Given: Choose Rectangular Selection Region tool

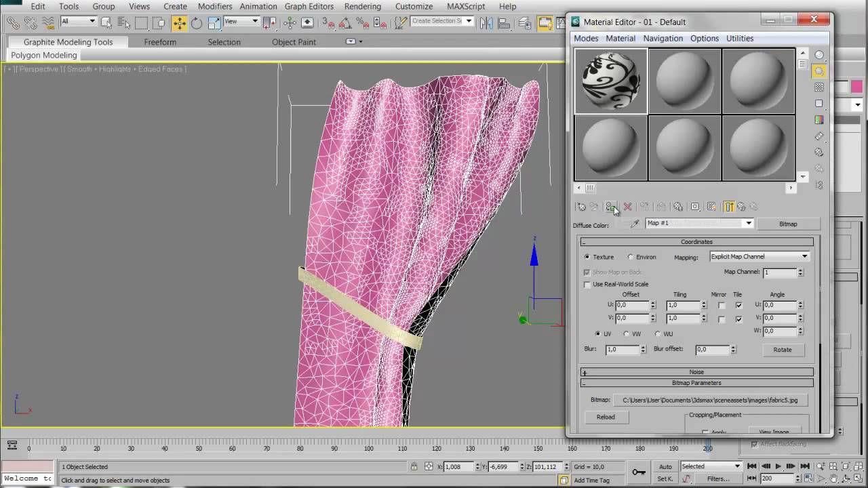Looking at the screenshot, I should coord(141,23).
